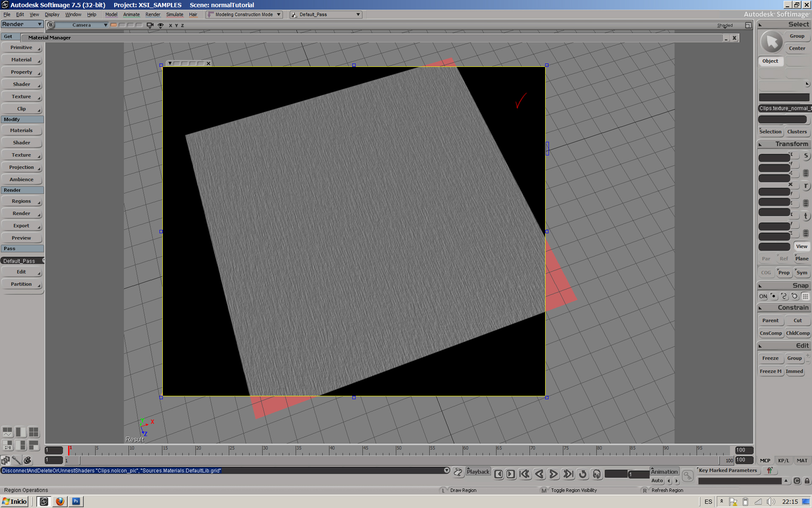
Task: Launch Firefox from the taskbar
Action: [60, 501]
